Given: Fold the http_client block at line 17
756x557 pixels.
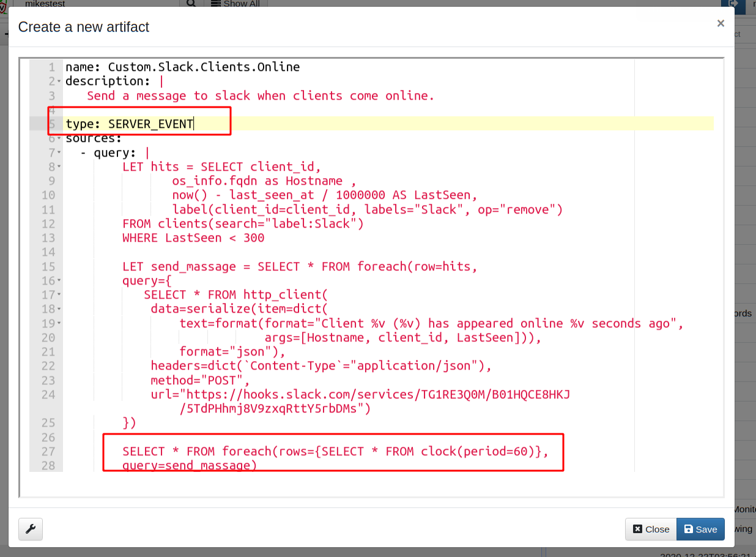Looking at the screenshot, I should (59, 295).
